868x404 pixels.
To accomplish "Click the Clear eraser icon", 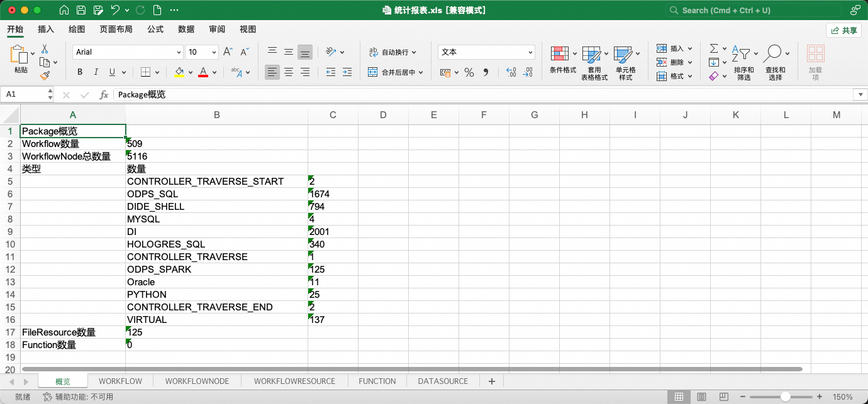I will tap(713, 76).
